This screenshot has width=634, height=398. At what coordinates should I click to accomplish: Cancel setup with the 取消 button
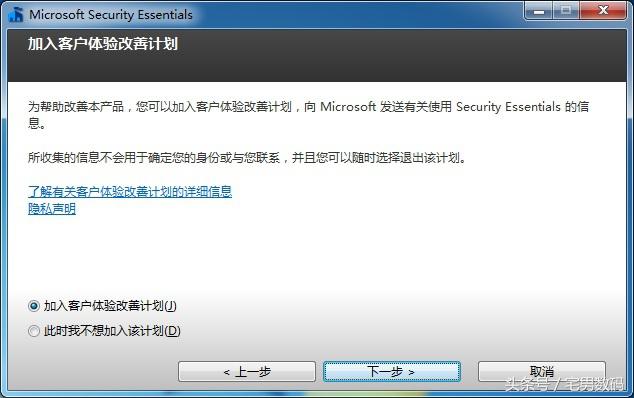coord(542,371)
